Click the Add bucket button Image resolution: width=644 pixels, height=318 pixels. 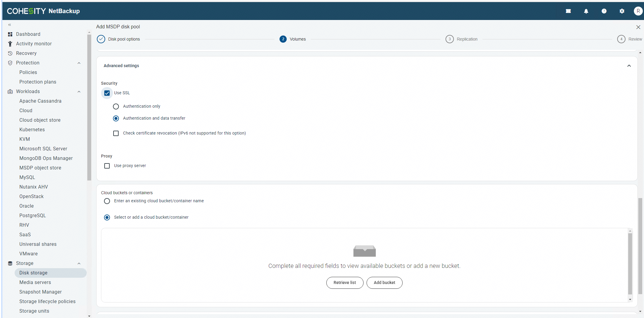pos(384,283)
